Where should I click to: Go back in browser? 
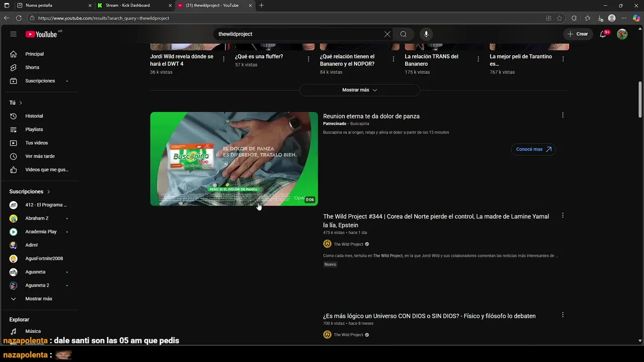(x=7, y=18)
